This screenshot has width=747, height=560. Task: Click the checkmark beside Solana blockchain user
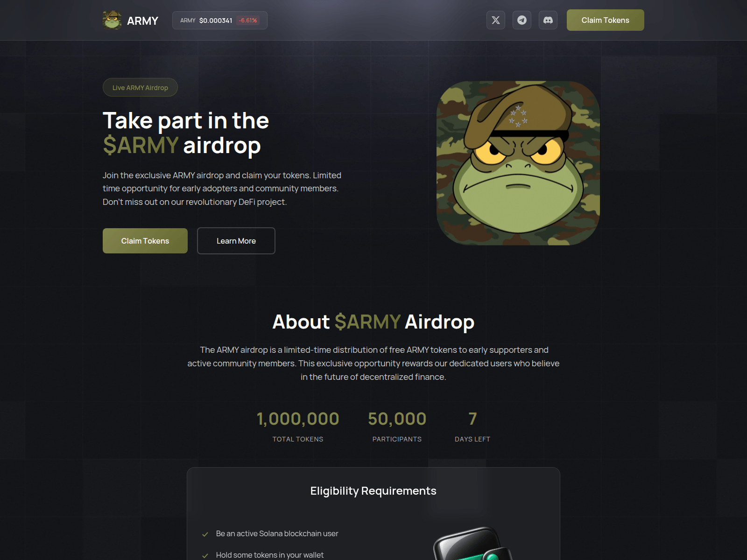(205, 534)
